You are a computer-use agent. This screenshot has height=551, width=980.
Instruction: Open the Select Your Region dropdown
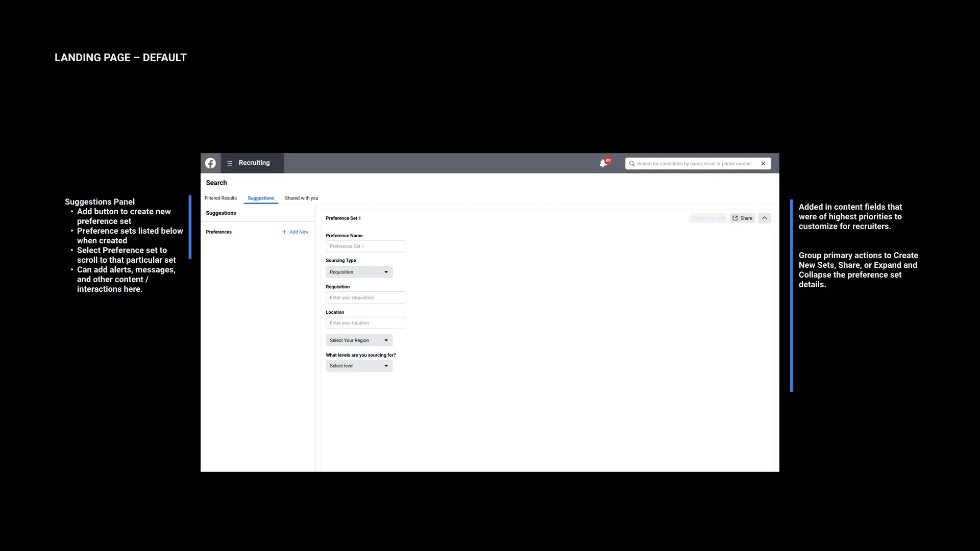coord(359,340)
